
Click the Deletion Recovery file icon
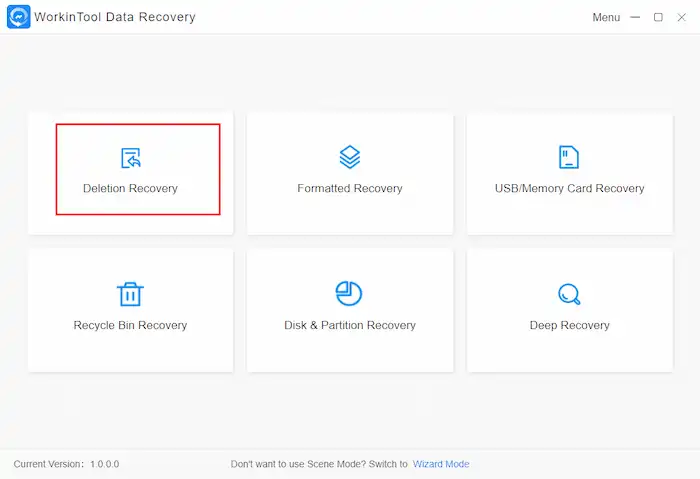pos(131,158)
